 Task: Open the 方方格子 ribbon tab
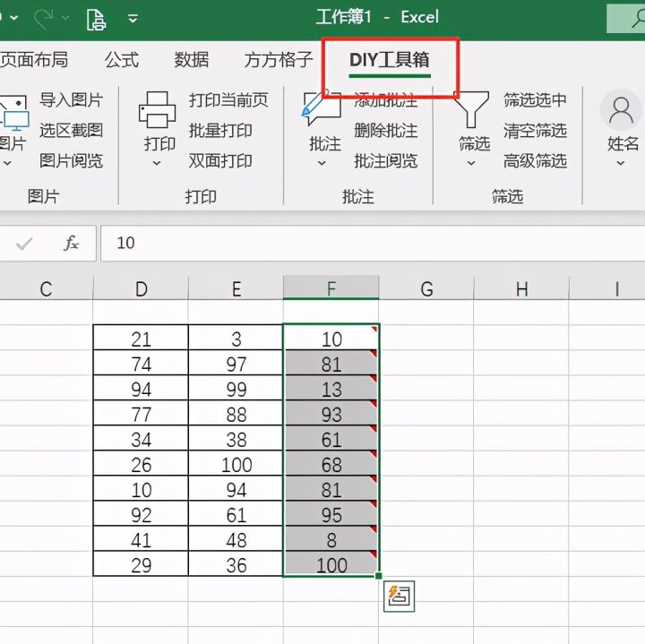tap(279, 60)
